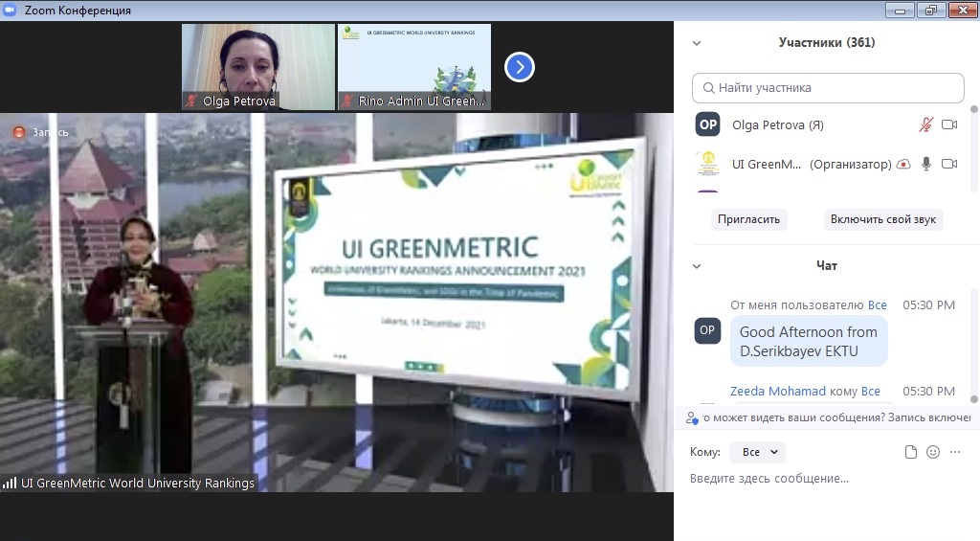Open the emoji picker in chat
Image resolution: width=980 pixels, height=541 pixels.
933,452
